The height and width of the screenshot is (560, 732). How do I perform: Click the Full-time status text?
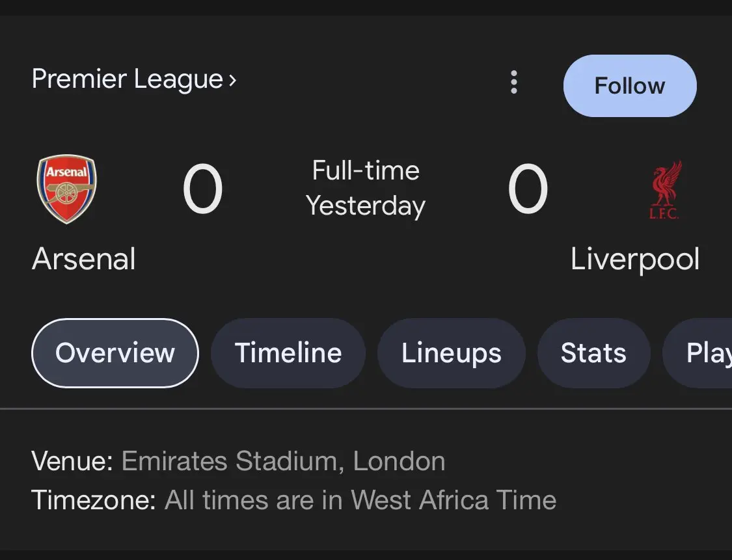pyautogui.click(x=366, y=171)
